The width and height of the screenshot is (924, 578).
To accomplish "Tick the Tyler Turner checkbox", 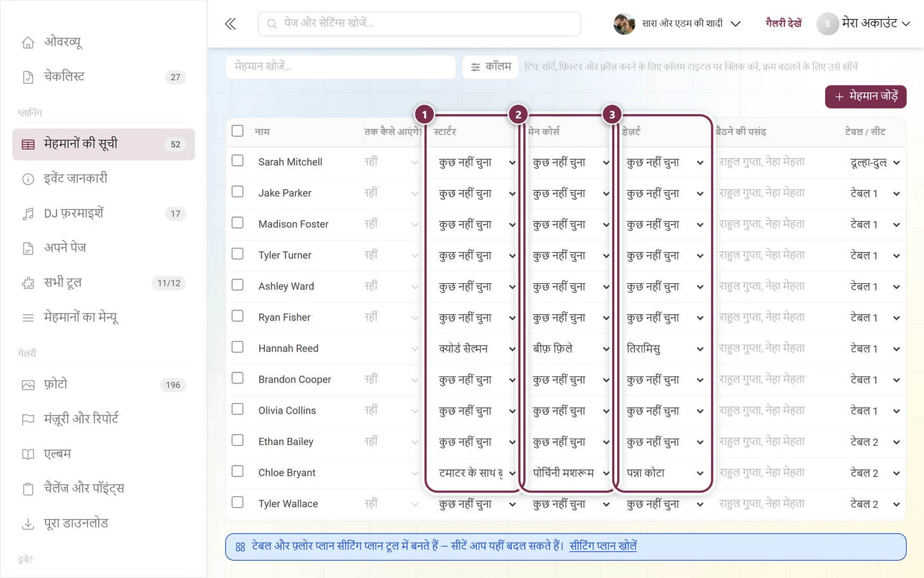I will [x=237, y=254].
